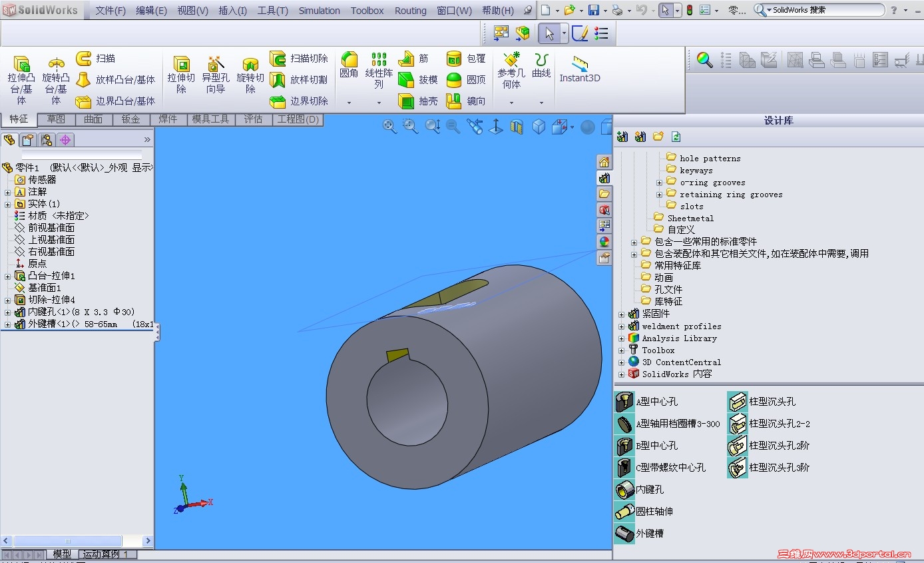Expand the 切除-拉伸4 feature node
The image size is (924, 563).
tap(8, 300)
